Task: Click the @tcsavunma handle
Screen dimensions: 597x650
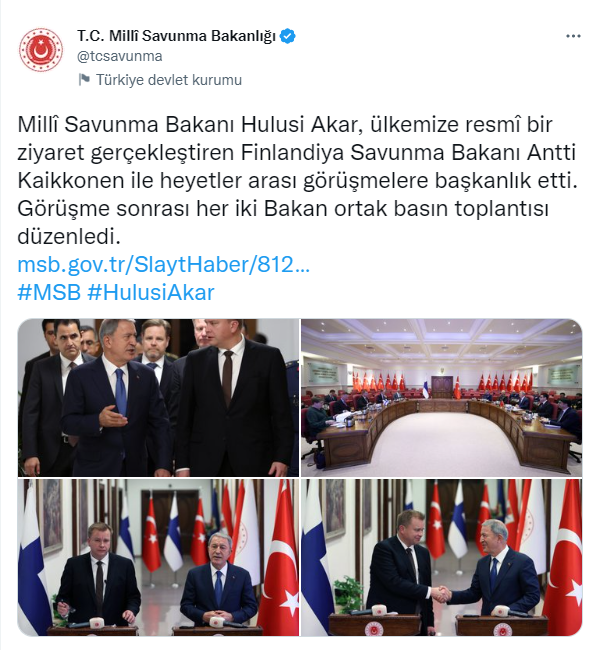Action: pos(119,56)
